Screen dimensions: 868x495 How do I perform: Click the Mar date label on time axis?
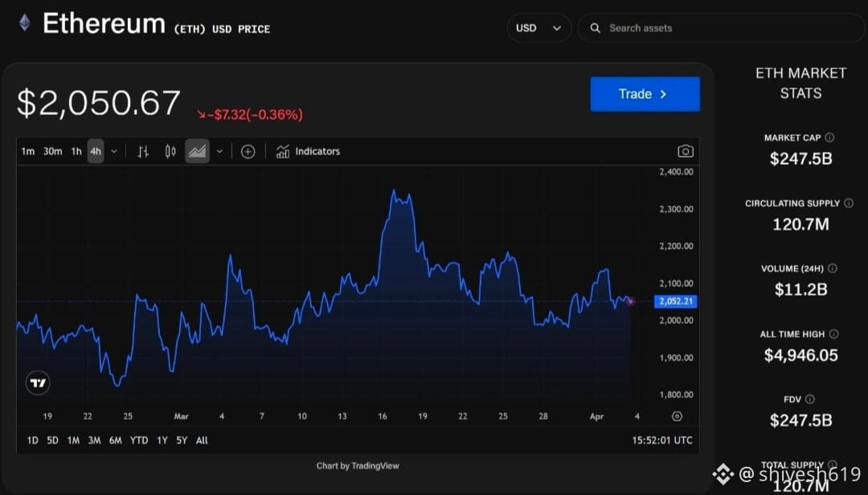pyautogui.click(x=181, y=416)
